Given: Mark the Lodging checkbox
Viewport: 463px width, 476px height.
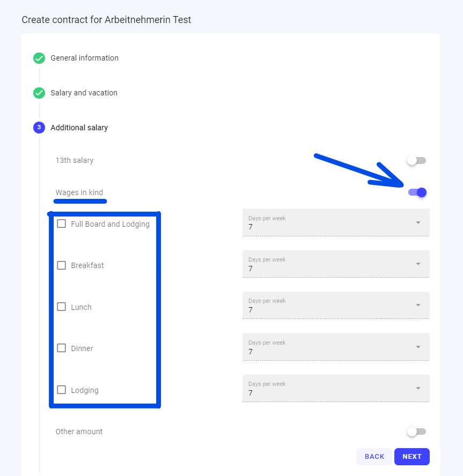Looking at the screenshot, I should (x=62, y=390).
